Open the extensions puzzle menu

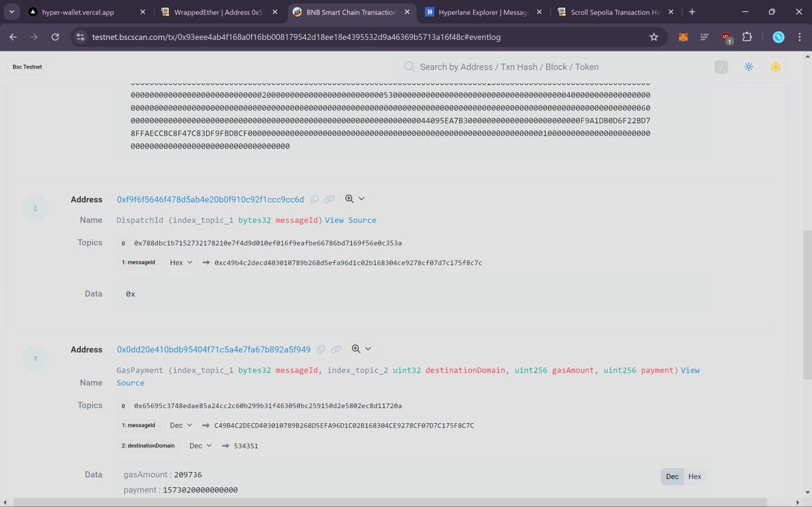[747, 37]
